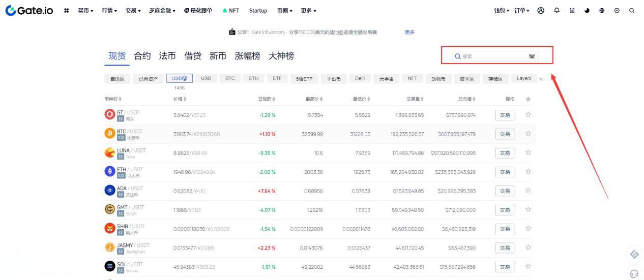The height and width of the screenshot is (280, 644).
Task: Click the floating Gate diamond icon
Action: pyautogui.click(x=634, y=254)
